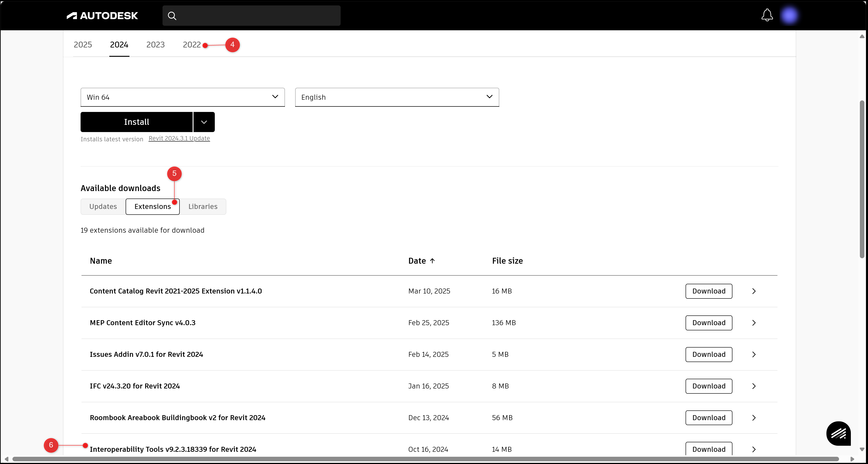Switch to the 2023 version tab
The width and height of the screenshot is (868, 464).
pos(155,45)
